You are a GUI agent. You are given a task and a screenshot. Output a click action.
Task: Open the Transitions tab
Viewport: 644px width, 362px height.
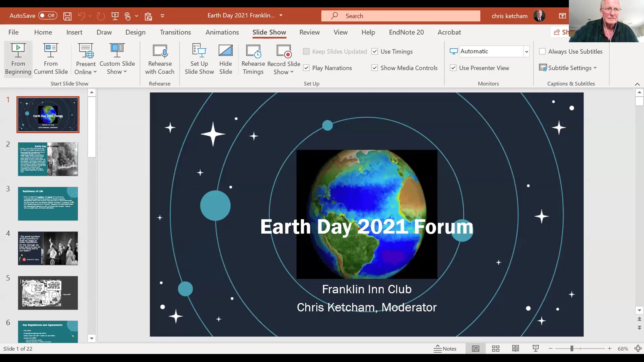click(x=175, y=32)
